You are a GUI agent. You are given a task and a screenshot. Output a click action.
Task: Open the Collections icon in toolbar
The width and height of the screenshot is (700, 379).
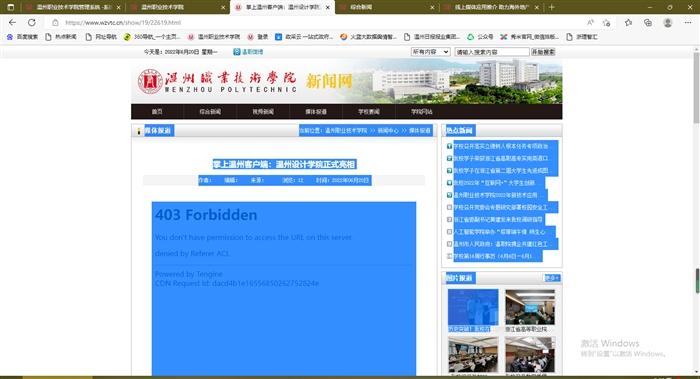[648, 22]
